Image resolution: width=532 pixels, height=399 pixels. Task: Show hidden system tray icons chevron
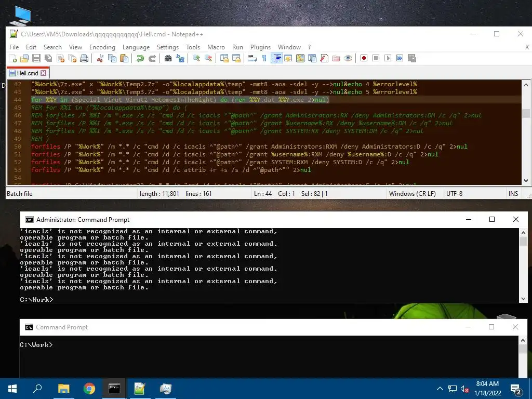click(x=440, y=389)
